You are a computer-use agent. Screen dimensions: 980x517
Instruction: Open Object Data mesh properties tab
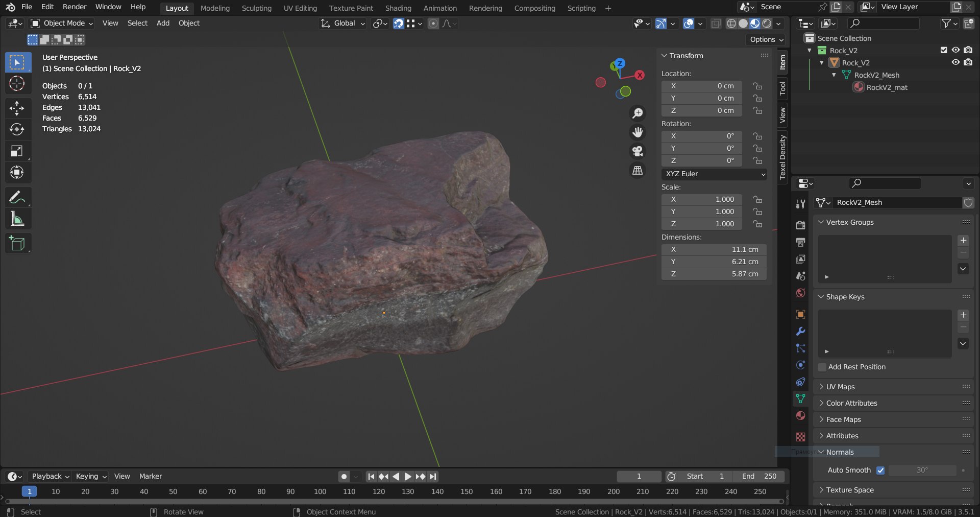[800, 398]
